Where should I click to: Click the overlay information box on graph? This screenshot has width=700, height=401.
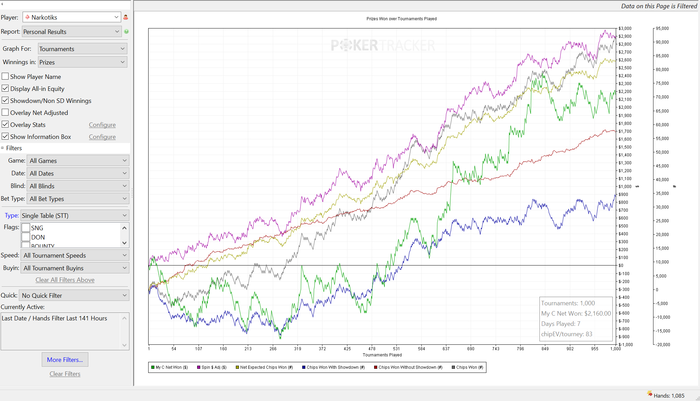point(575,319)
